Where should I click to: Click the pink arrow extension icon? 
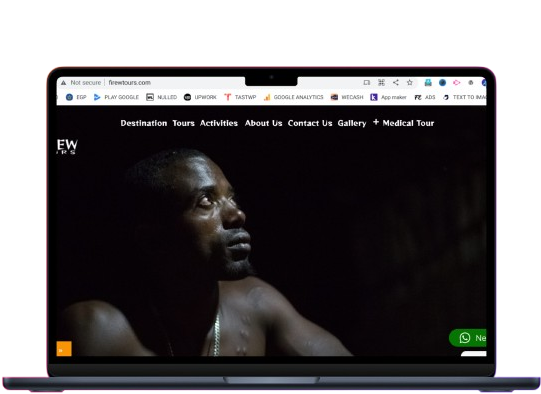click(456, 82)
